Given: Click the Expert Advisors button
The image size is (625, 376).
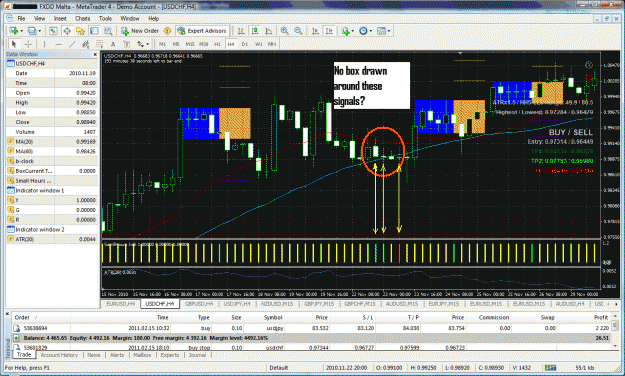Looking at the screenshot, I should (x=202, y=31).
